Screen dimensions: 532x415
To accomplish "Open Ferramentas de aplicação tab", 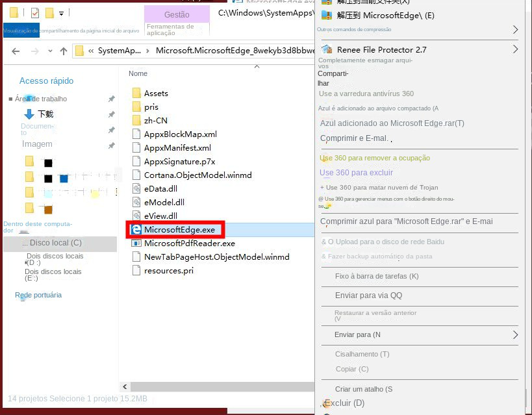I will (x=170, y=29).
